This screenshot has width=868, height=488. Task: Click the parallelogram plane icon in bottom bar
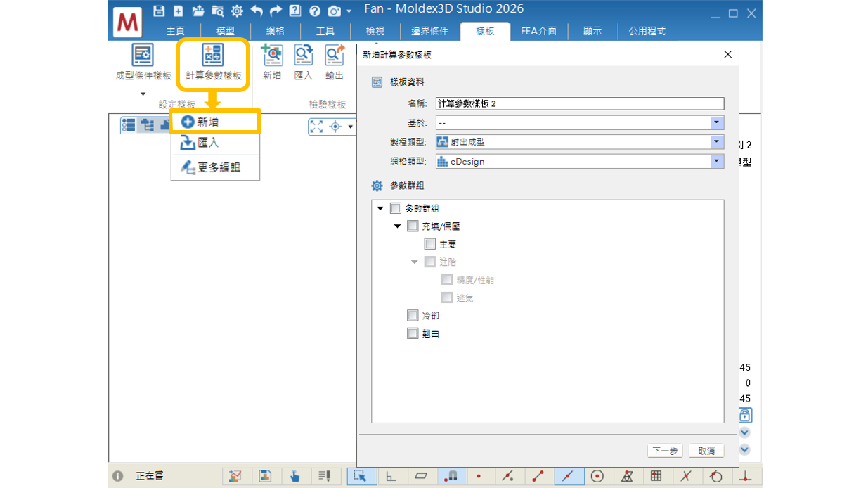(421, 476)
